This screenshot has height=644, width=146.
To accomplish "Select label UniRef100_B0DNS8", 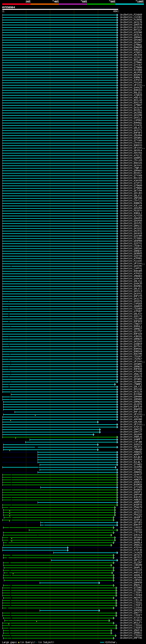I will [131, 485].
